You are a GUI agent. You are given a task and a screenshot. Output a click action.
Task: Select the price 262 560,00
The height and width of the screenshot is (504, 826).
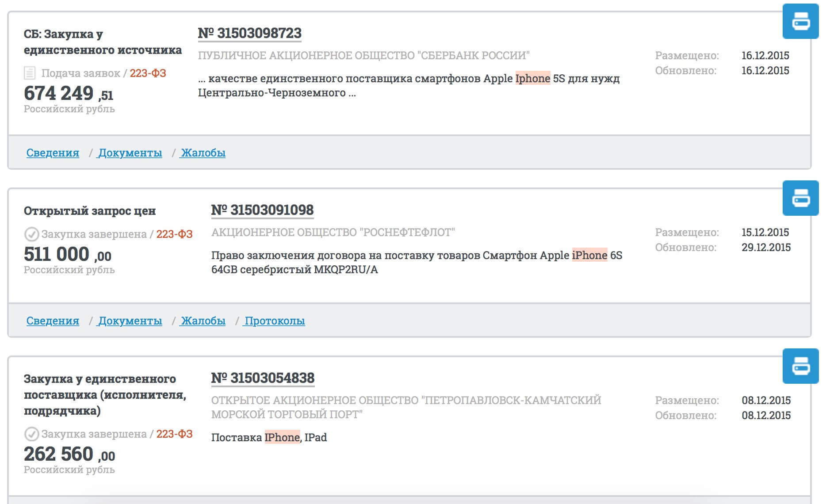[x=69, y=454]
